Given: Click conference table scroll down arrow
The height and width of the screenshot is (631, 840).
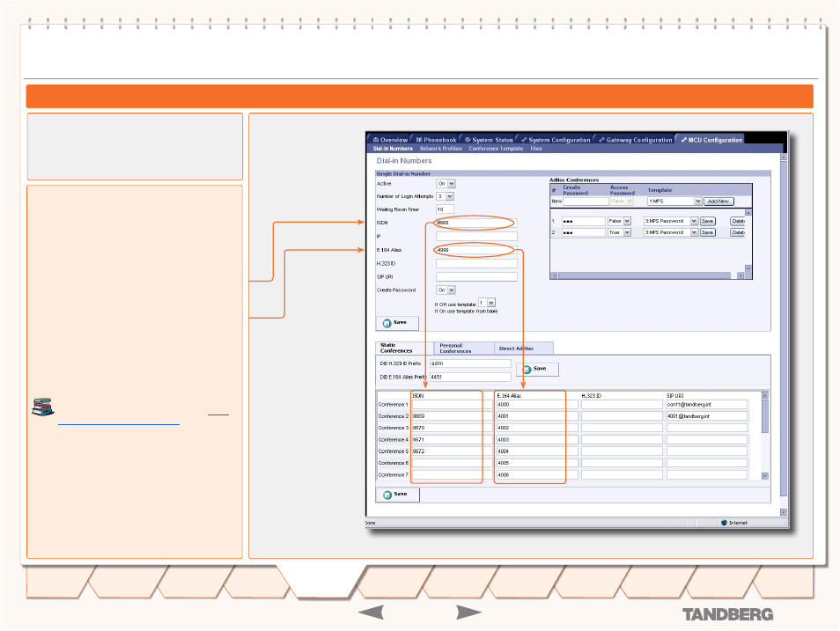Looking at the screenshot, I should point(765,475).
